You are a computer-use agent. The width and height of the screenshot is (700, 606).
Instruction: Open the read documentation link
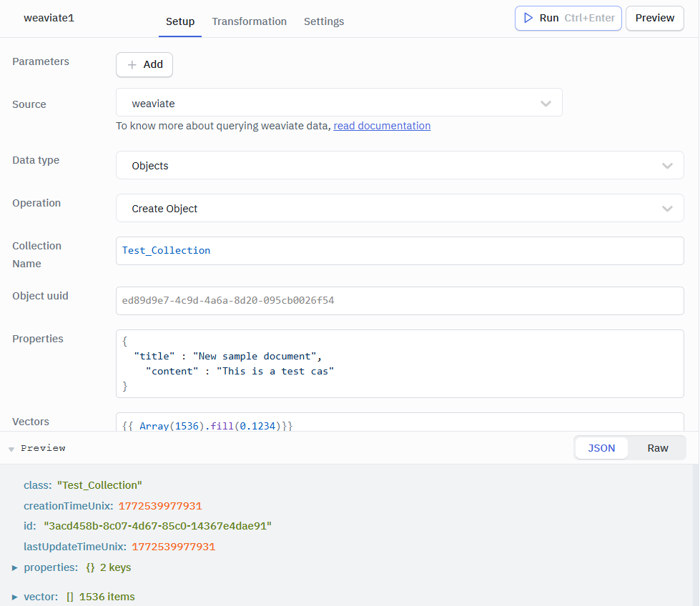382,126
